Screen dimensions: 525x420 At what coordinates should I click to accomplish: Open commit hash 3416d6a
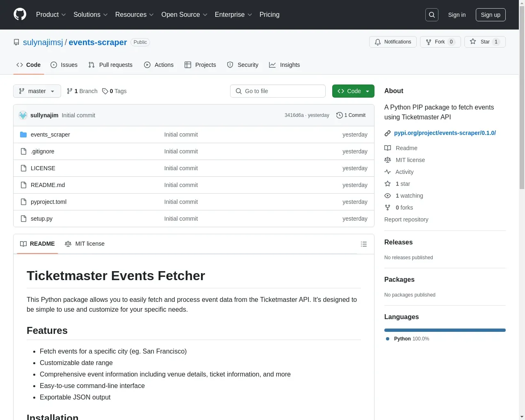click(294, 115)
